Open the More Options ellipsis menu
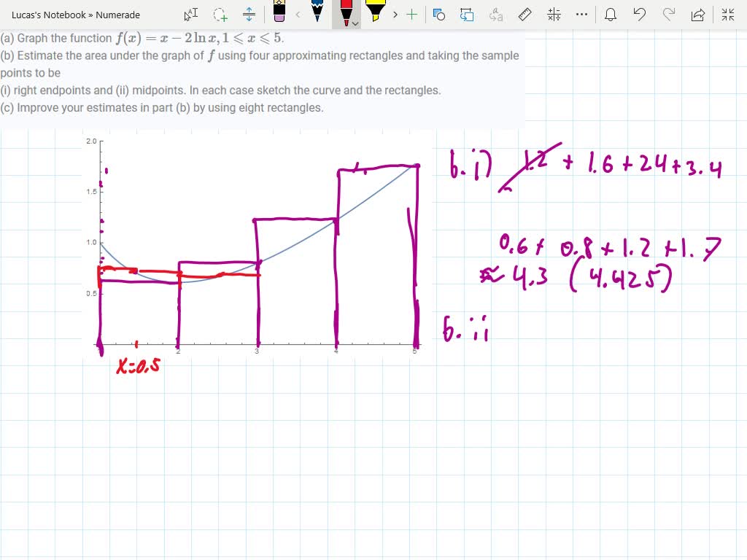Screen dimensions: 747x560 pyautogui.click(x=581, y=15)
